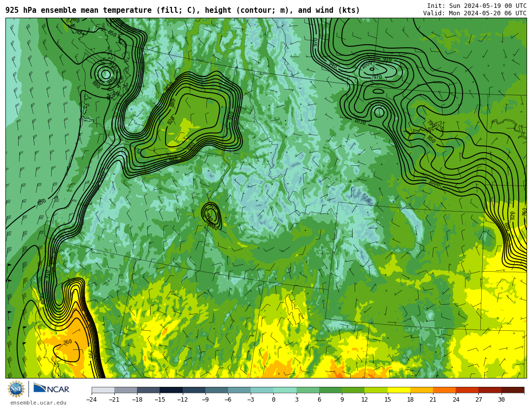Pick the -15 to -12 colorbar swatch
The image size is (532, 409).
point(171,390)
